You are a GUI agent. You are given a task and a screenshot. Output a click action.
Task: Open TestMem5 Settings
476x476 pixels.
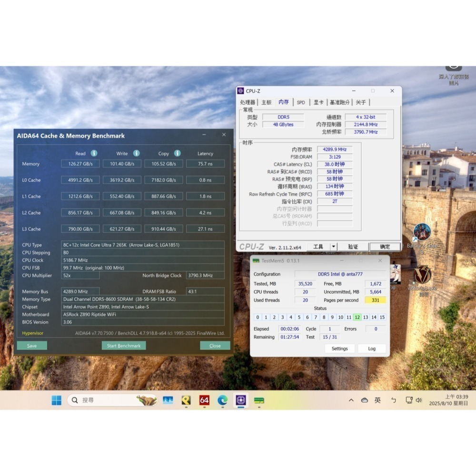tap(340, 348)
